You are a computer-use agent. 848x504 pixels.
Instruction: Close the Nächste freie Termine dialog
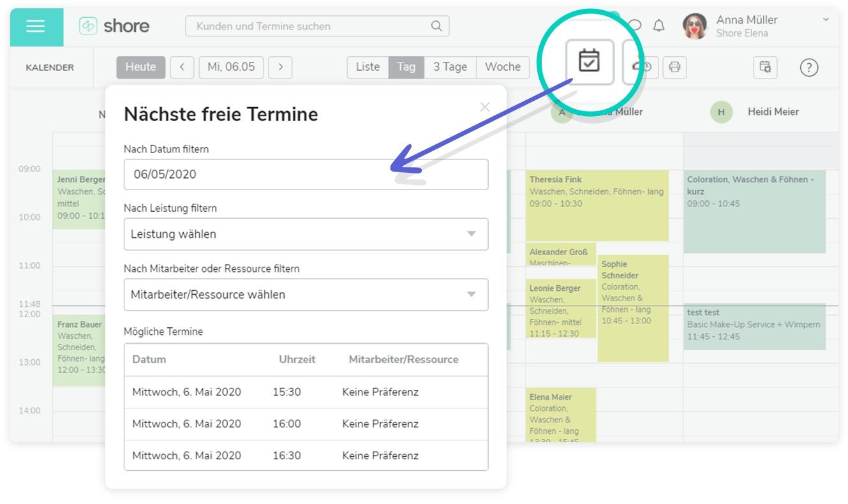coord(485,107)
